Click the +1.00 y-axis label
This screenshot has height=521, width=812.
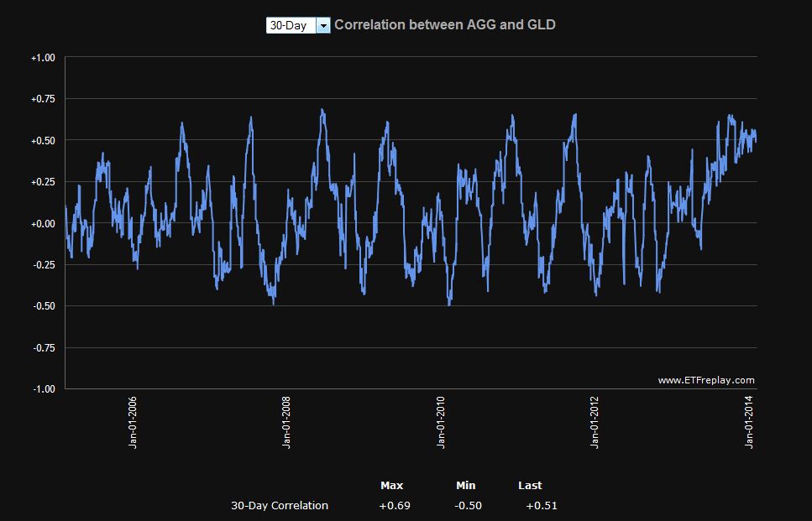(x=43, y=58)
